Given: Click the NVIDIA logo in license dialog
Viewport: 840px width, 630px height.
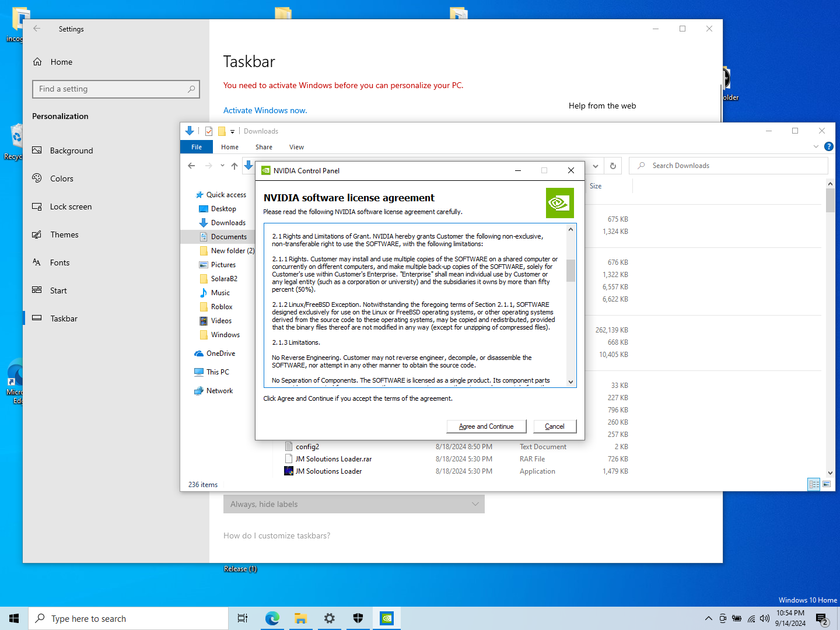Looking at the screenshot, I should coord(560,203).
